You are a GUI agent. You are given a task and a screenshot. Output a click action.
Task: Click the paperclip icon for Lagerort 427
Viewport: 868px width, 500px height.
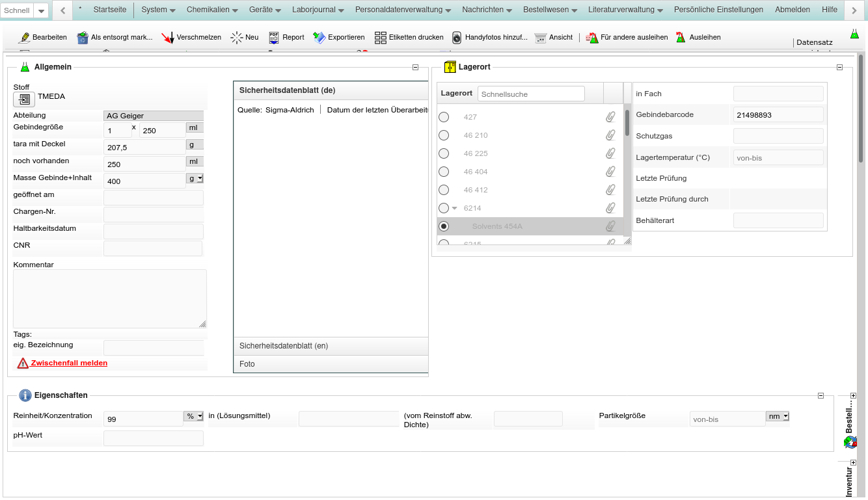(x=610, y=117)
